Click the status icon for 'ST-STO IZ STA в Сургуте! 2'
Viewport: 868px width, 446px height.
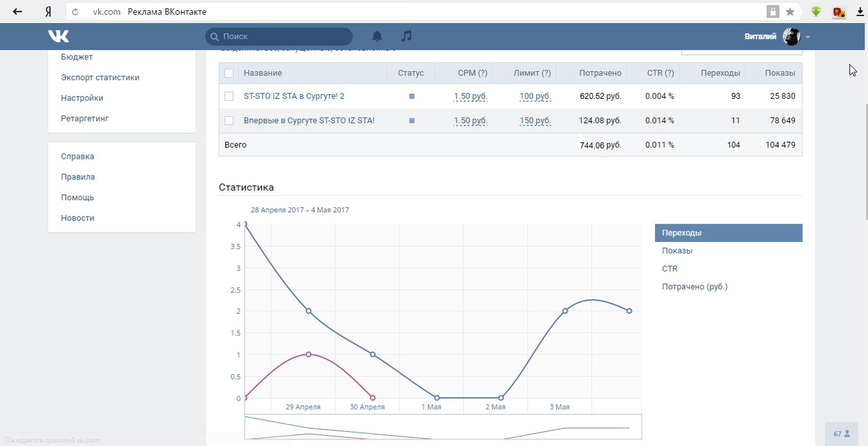coord(412,96)
